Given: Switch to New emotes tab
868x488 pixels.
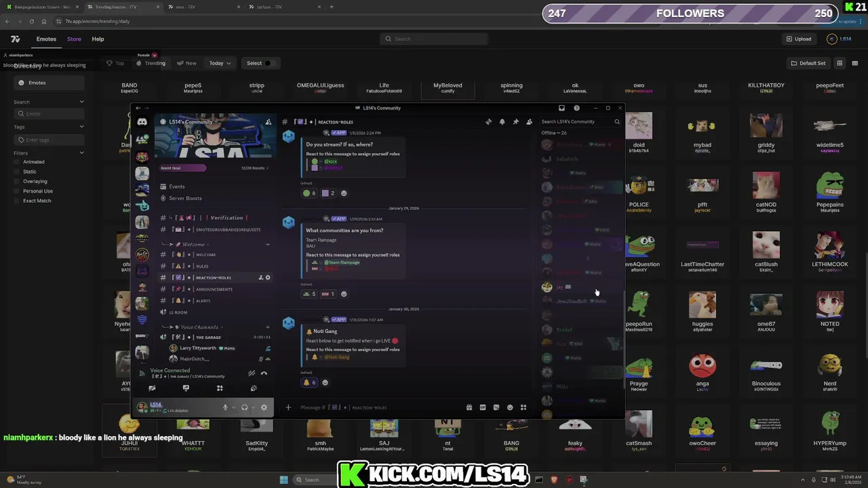Looking at the screenshot, I should tap(186, 63).
